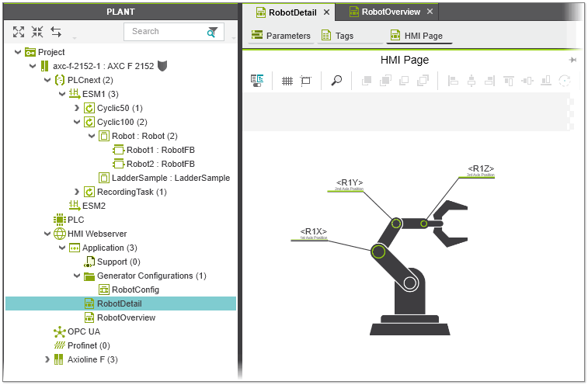Image resolution: width=588 pixels, height=385 pixels.
Task: Toggle the snap-to-frame icon beside the grid icon
Action: [305, 80]
